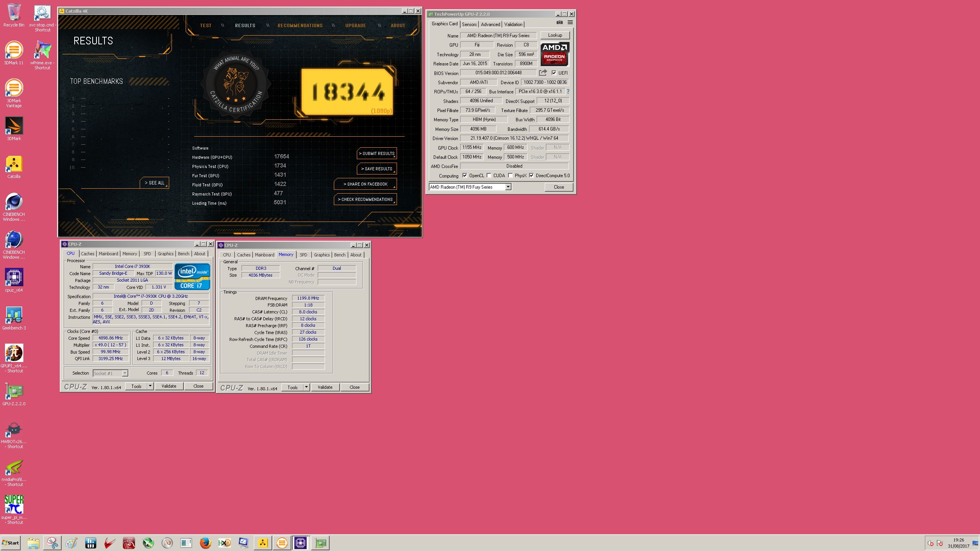Open Firefox from the taskbar
The width and height of the screenshot is (980, 551).
point(206,543)
